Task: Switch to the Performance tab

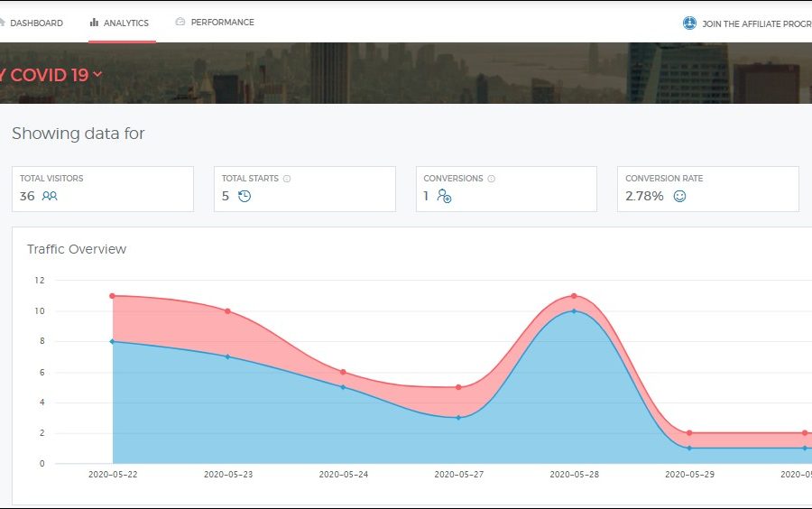Action: coord(222,23)
